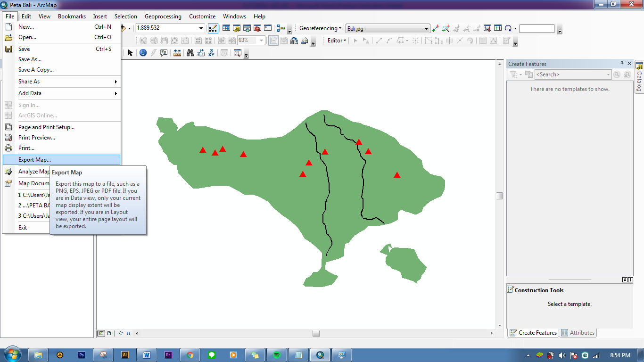
Task: Select Export Map from the File menu
Action: click(x=35, y=159)
